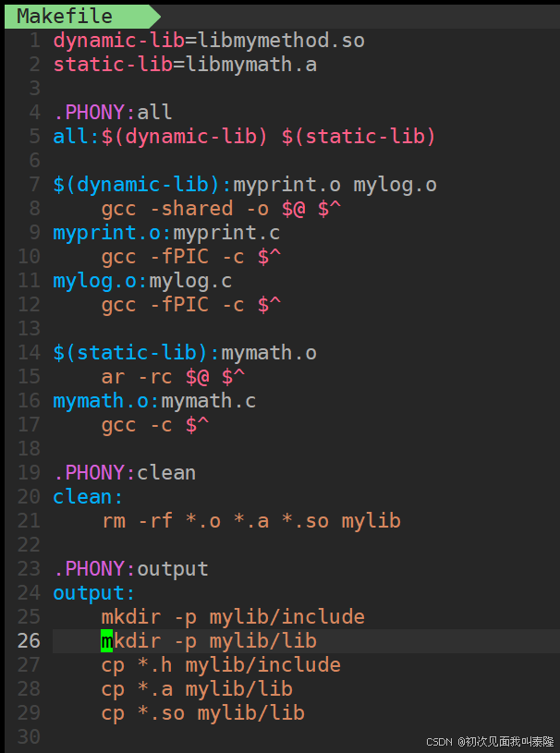560x753 pixels.
Task: Click line number 26 in gutter
Action: [x=29, y=641]
